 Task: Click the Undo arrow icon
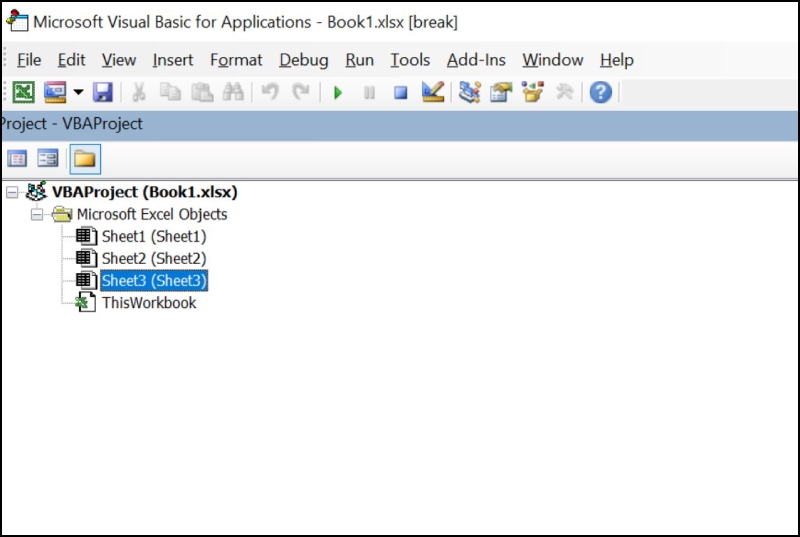[x=270, y=92]
